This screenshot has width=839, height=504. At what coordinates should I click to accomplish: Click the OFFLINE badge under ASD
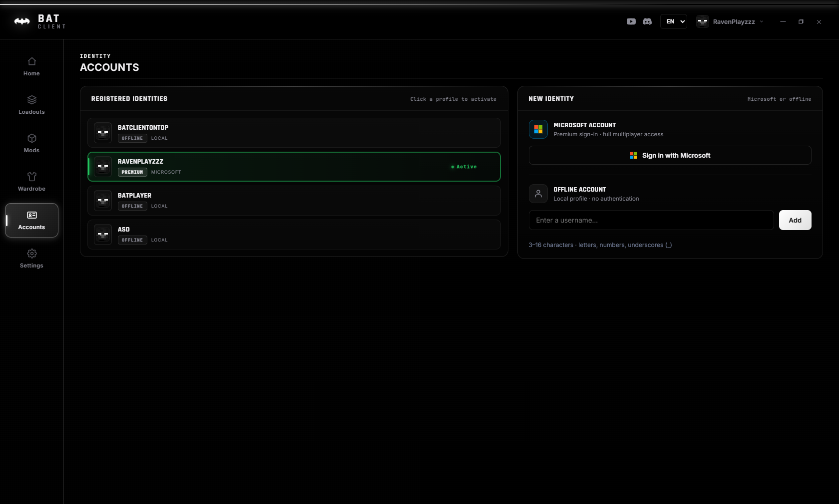pos(132,240)
